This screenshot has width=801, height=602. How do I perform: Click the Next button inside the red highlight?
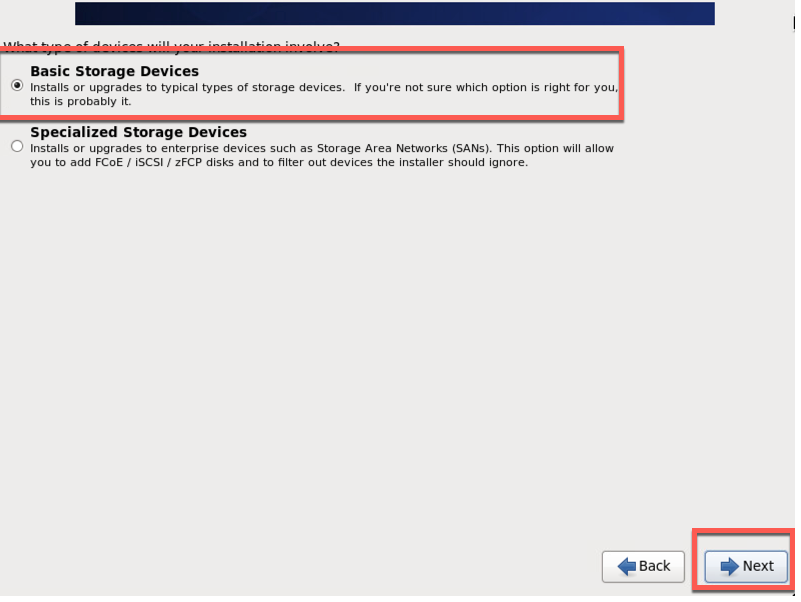tap(745, 566)
